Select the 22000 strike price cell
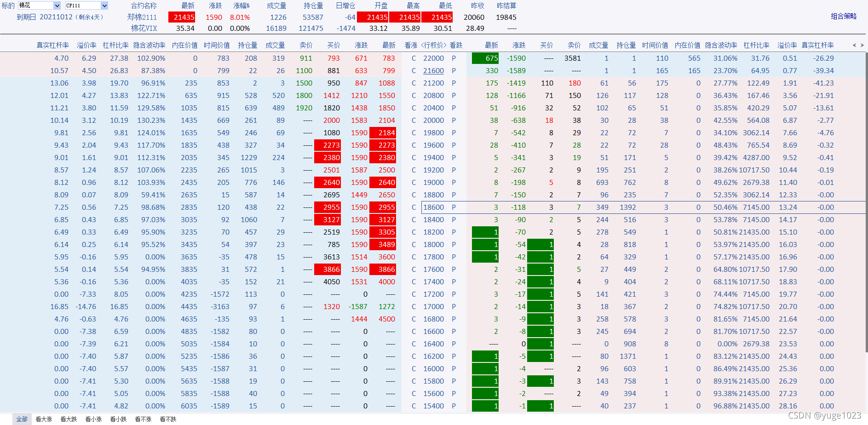 point(434,58)
